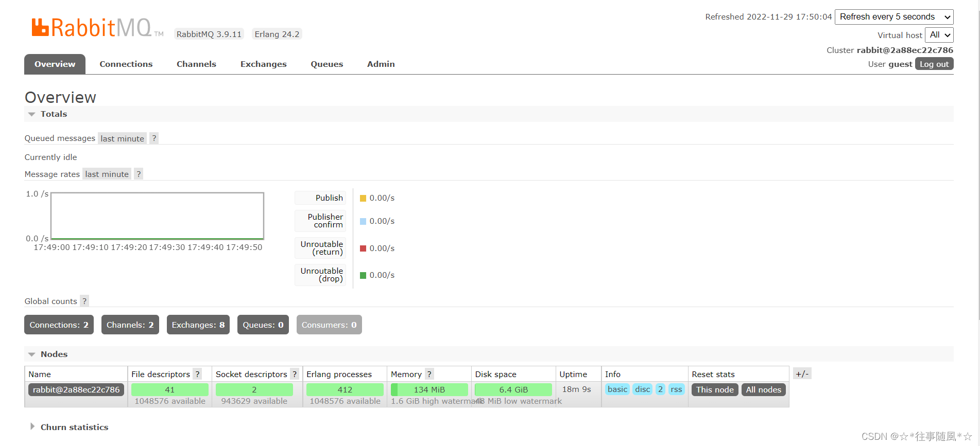This screenshot has height=446, width=980.
Task: Click the Unroutable (drop) green swatch
Action: 363,275
